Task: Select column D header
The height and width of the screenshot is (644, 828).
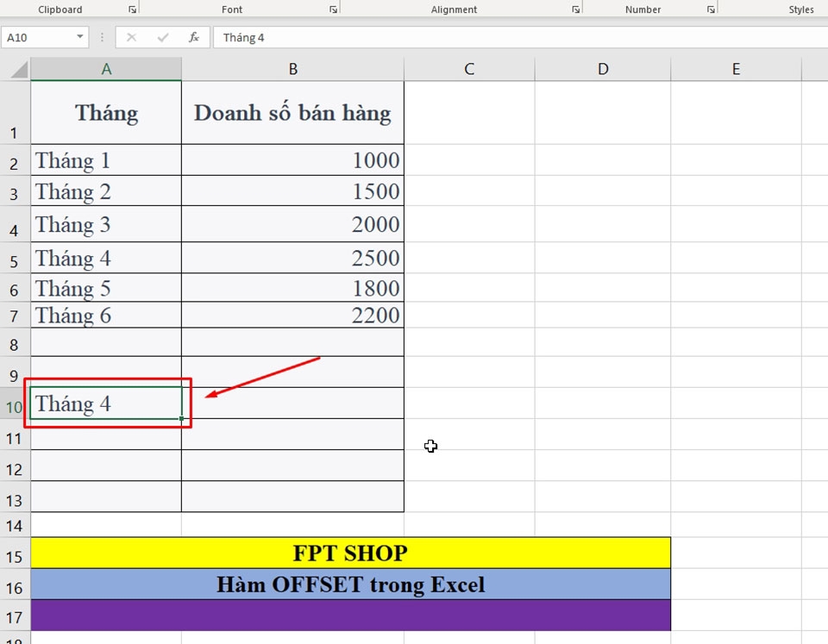Action: click(603, 69)
